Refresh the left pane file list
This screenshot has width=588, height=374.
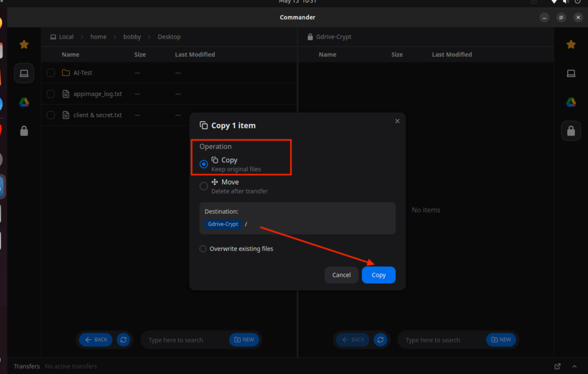pyautogui.click(x=123, y=340)
